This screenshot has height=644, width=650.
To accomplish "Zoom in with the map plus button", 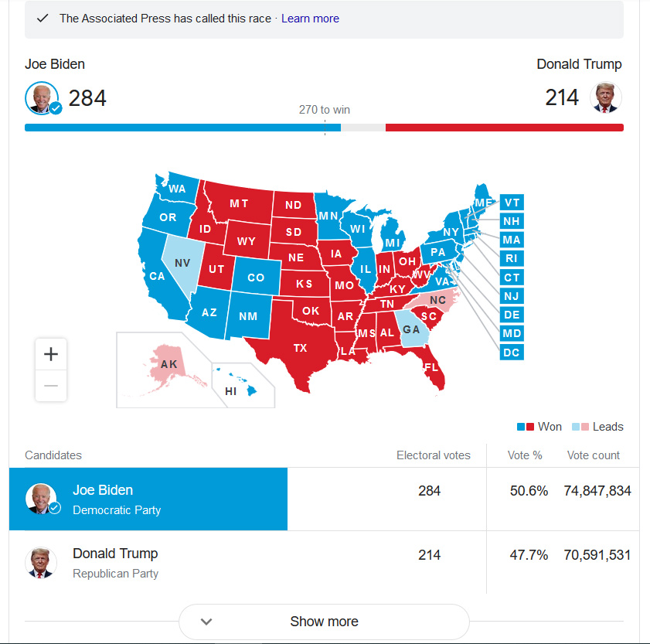I will pos(51,354).
